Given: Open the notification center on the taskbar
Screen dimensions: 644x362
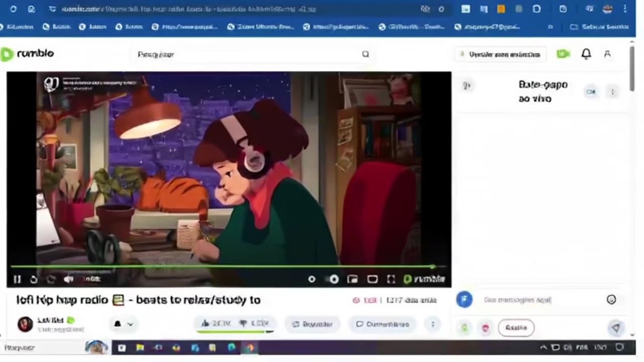Looking at the screenshot, I should (620, 347).
